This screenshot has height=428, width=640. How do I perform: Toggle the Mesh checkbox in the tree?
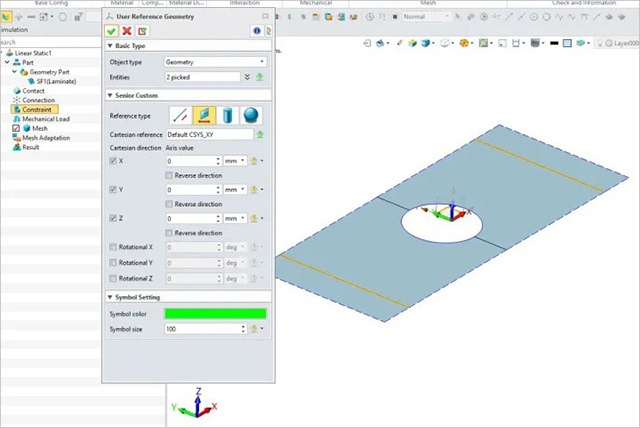coord(16,129)
